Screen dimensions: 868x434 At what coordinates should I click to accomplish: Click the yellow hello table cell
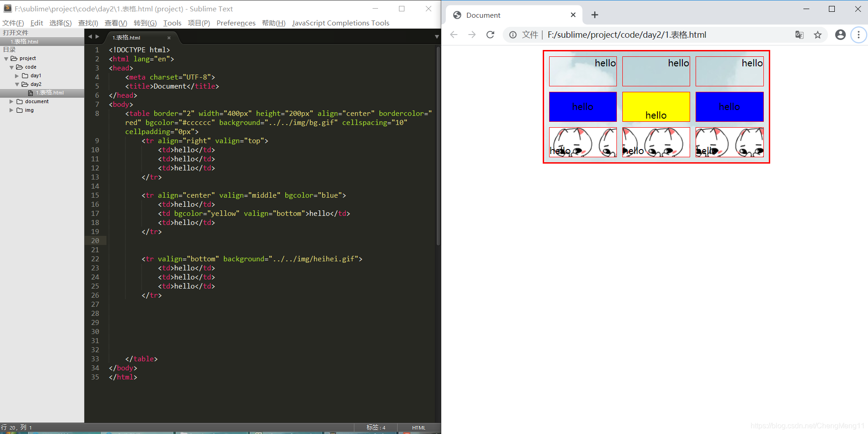coord(656,107)
